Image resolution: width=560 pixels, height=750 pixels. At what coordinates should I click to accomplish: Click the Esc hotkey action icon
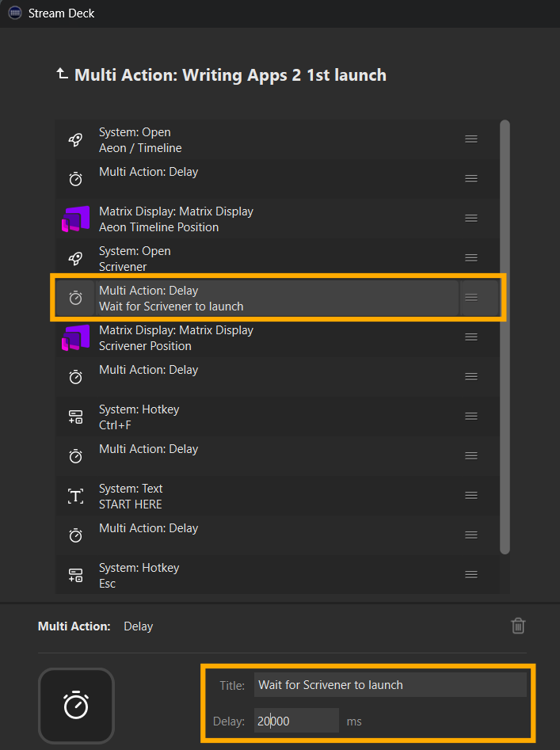tap(75, 575)
